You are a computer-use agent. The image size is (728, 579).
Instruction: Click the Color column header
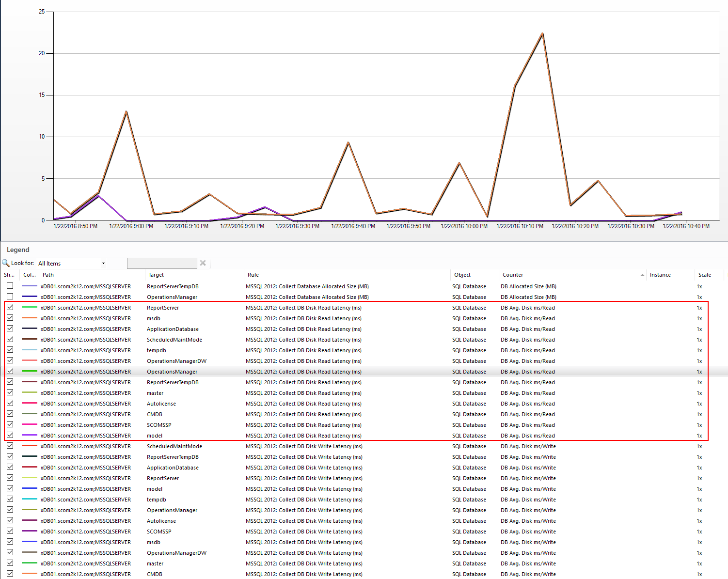coord(30,275)
